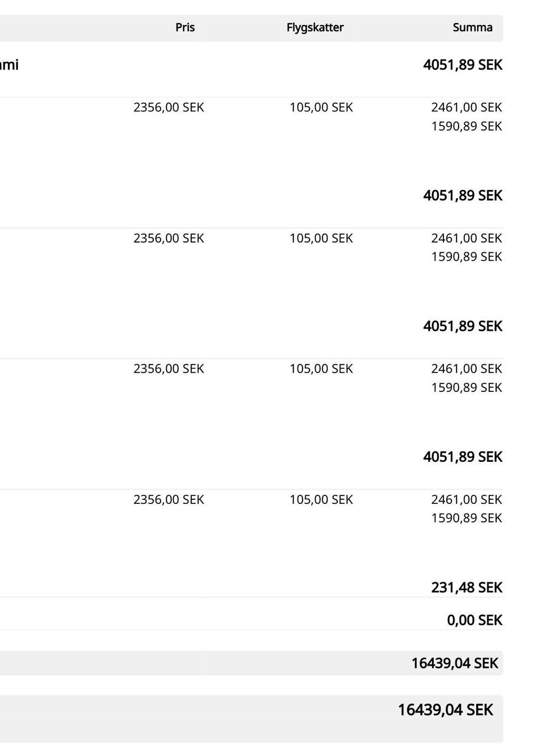Click the third passenger's 1590,89 SEK amount
This screenshot has width=543, height=756.
click(x=467, y=387)
